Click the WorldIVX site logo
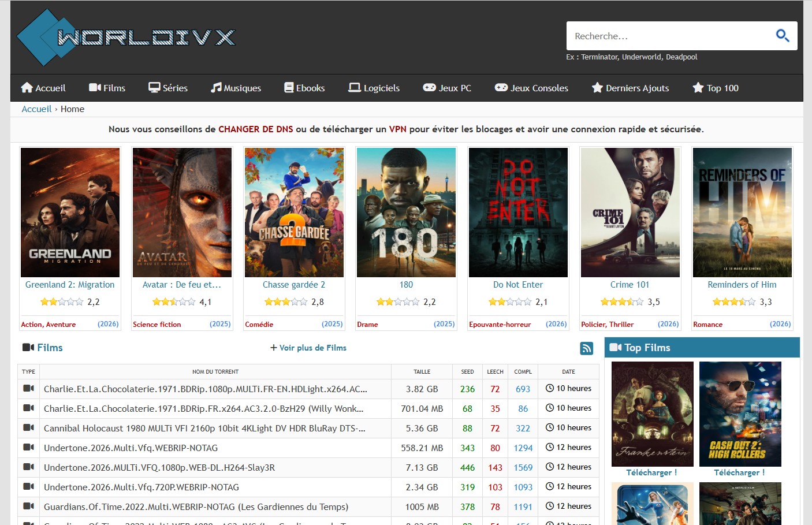812x525 pixels. pos(126,37)
